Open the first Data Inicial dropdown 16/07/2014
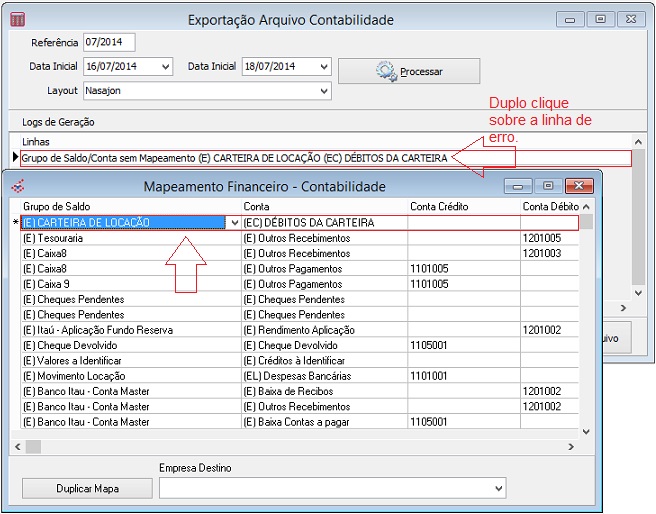The image size is (656, 514). 166,66
